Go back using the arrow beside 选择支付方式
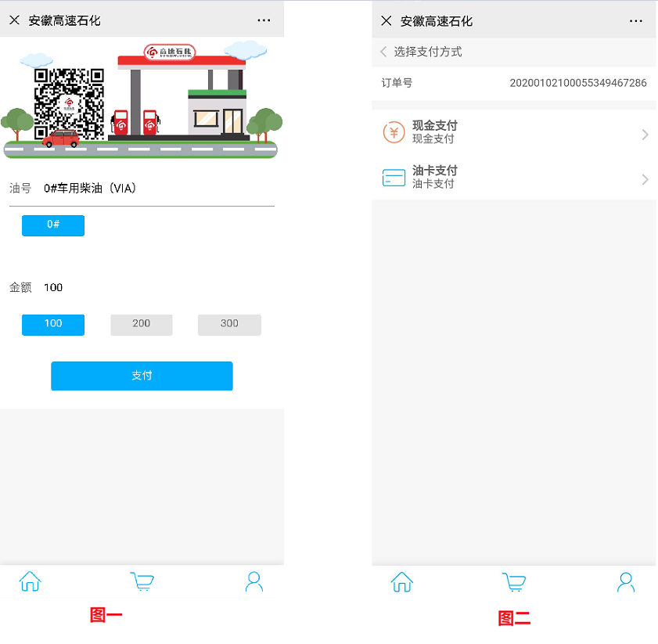 coord(383,52)
